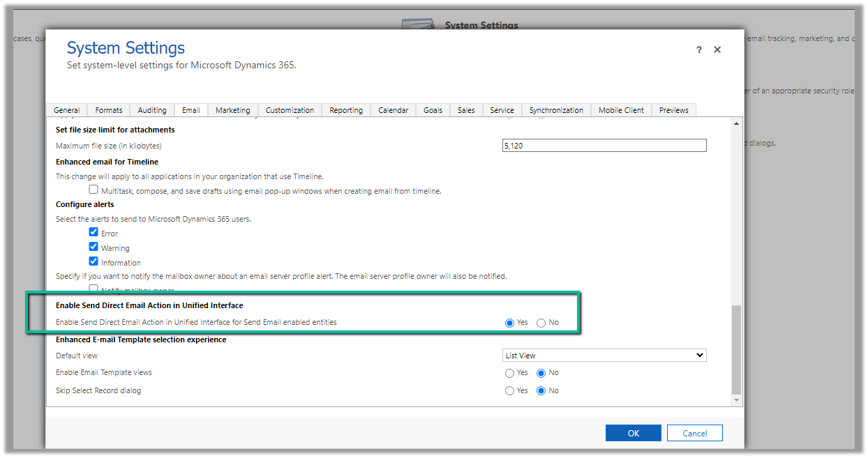Click the scrollbar down arrow

click(x=736, y=401)
